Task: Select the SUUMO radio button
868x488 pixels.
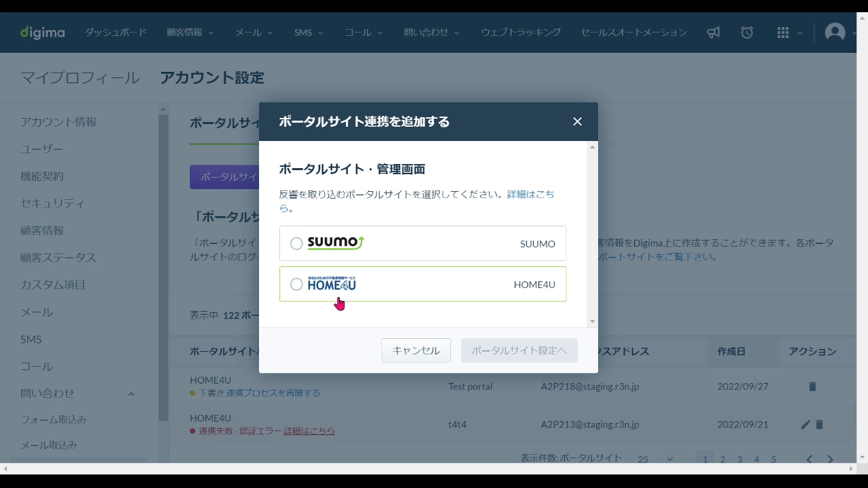Action: click(296, 243)
